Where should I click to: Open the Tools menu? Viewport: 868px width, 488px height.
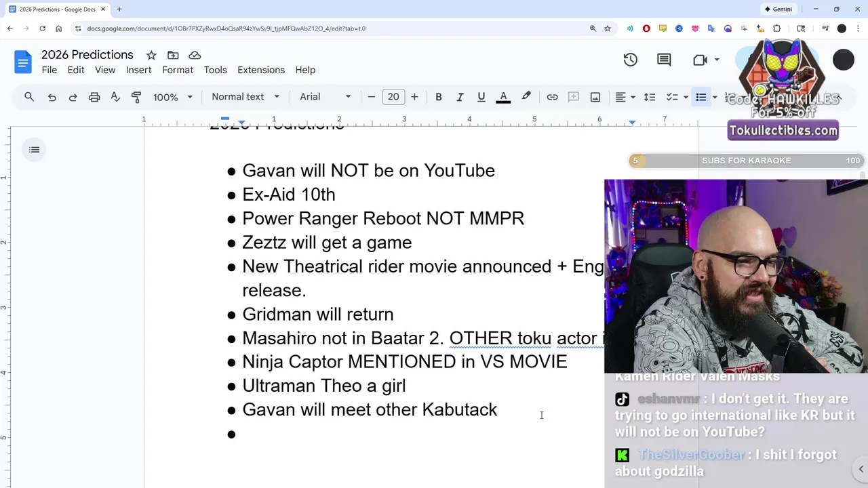click(215, 70)
